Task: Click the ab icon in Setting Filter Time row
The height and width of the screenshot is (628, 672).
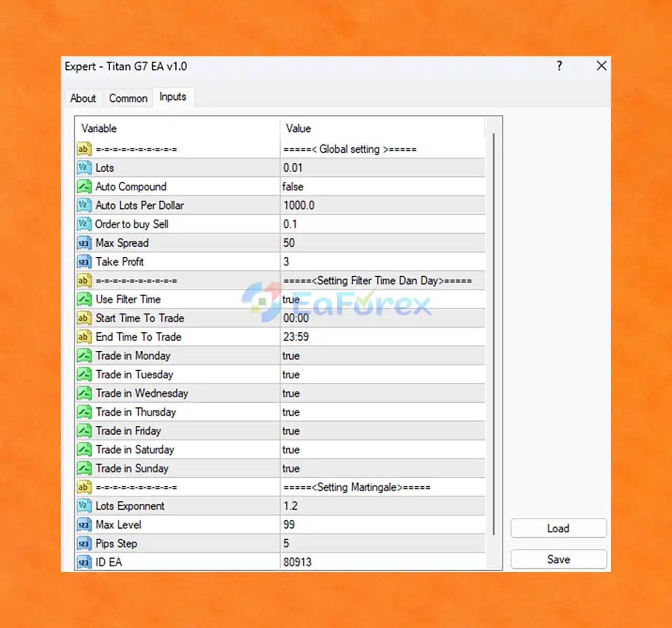Action: pos(84,280)
